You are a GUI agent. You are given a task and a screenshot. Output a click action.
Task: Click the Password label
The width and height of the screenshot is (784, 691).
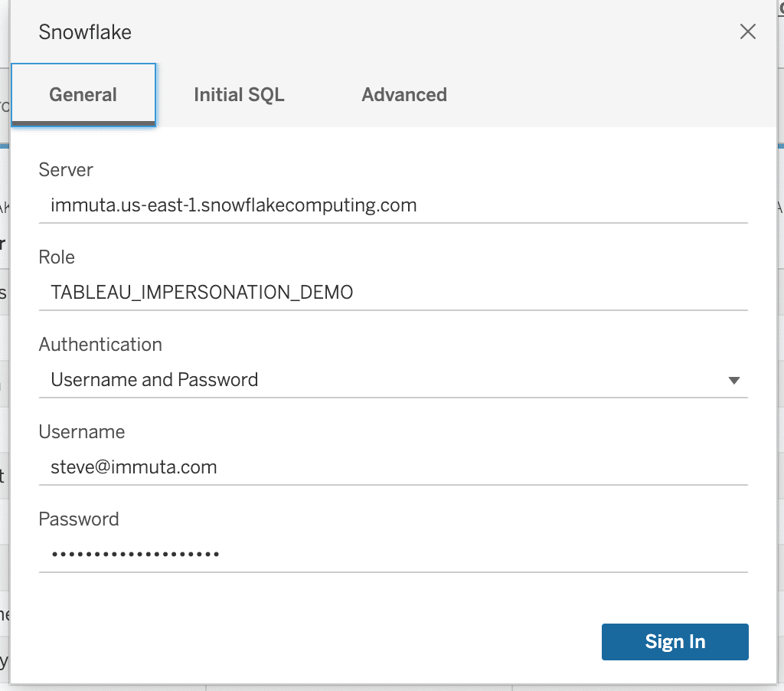[x=79, y=519]
